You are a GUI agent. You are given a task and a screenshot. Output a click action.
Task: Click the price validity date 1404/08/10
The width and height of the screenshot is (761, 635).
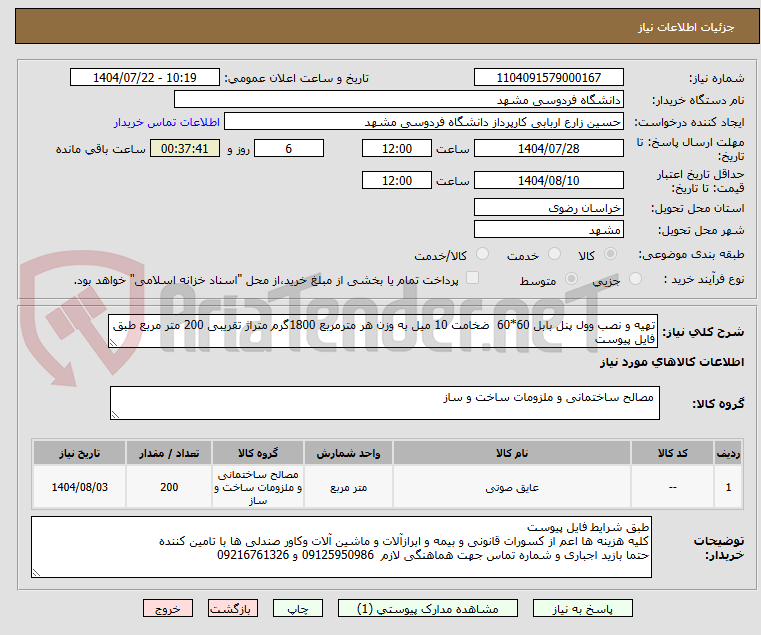[548, 181]
